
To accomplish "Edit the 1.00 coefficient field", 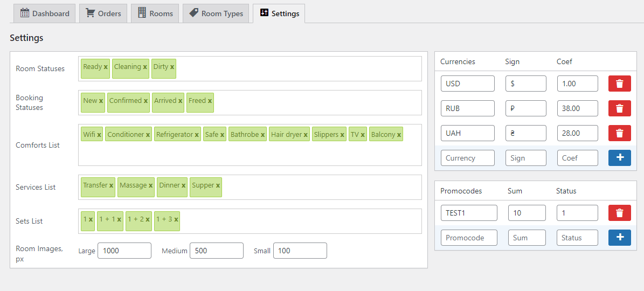I will tap(578, 84).
